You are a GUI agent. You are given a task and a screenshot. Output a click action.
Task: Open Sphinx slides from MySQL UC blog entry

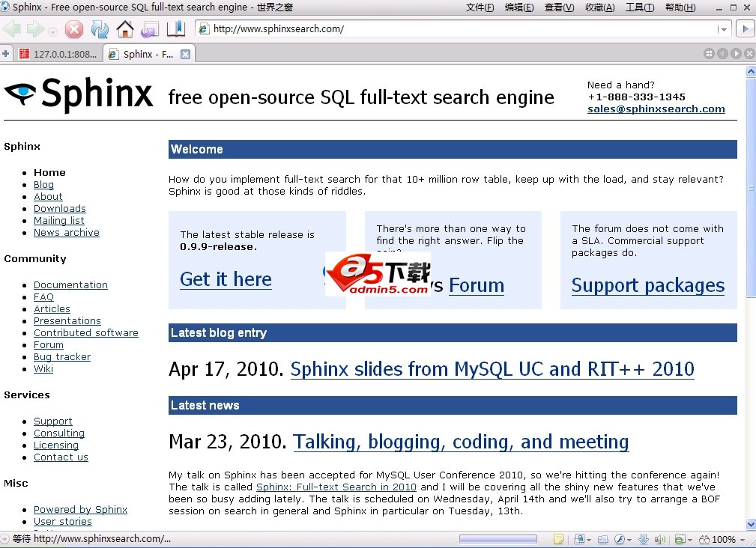tap(492, 369)
